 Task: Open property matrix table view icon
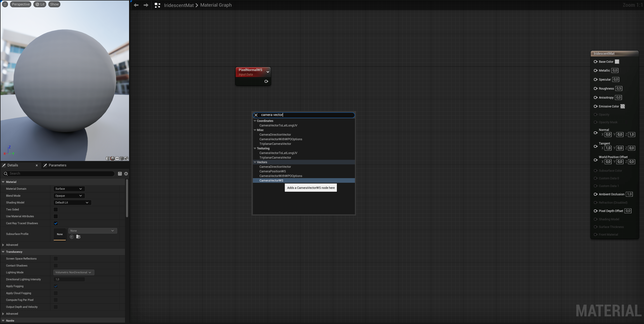(x=120, y=174)
